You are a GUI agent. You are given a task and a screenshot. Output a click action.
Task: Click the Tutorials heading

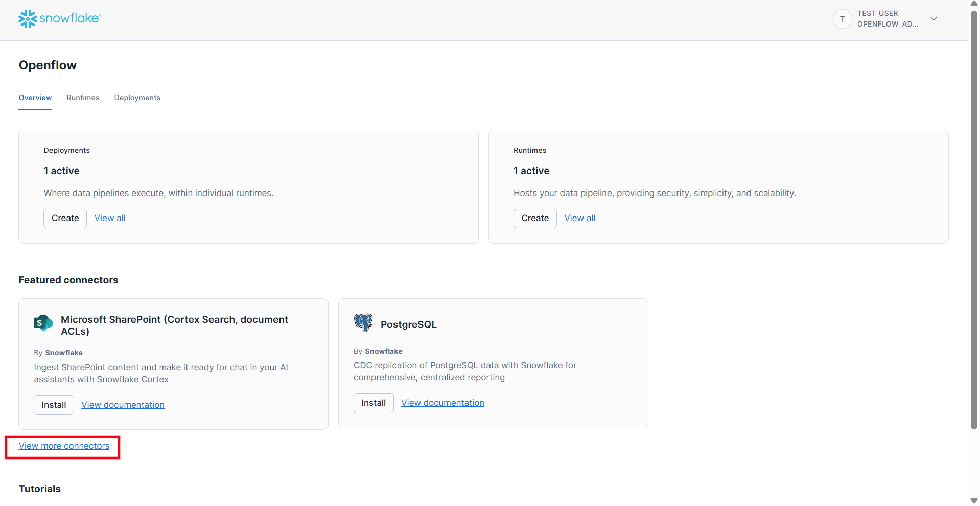(40, 489)
